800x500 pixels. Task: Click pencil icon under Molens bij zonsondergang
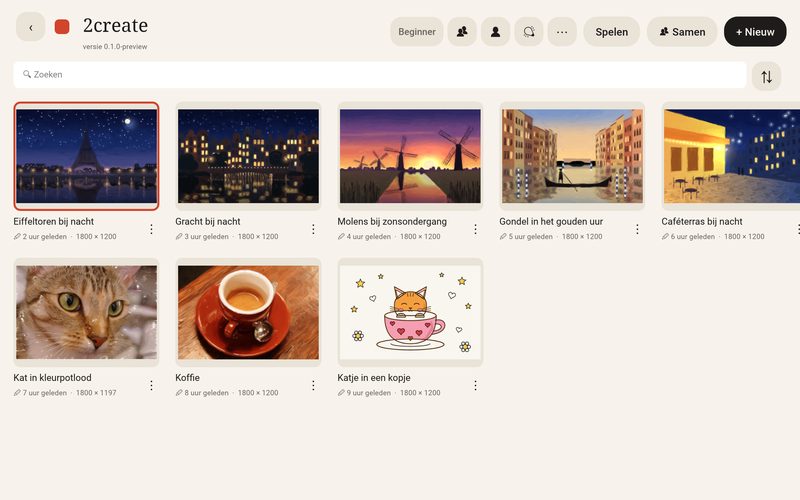[341, 237]
